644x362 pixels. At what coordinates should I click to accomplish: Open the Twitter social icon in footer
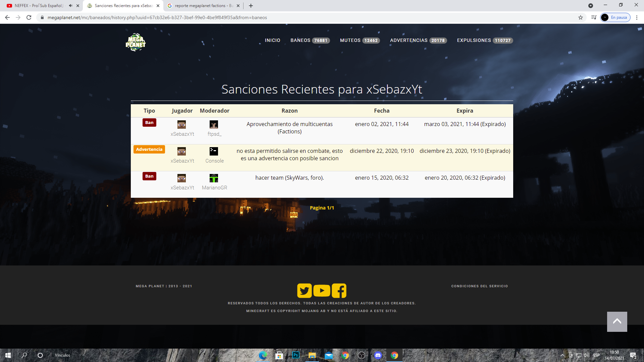coord(305,291)
